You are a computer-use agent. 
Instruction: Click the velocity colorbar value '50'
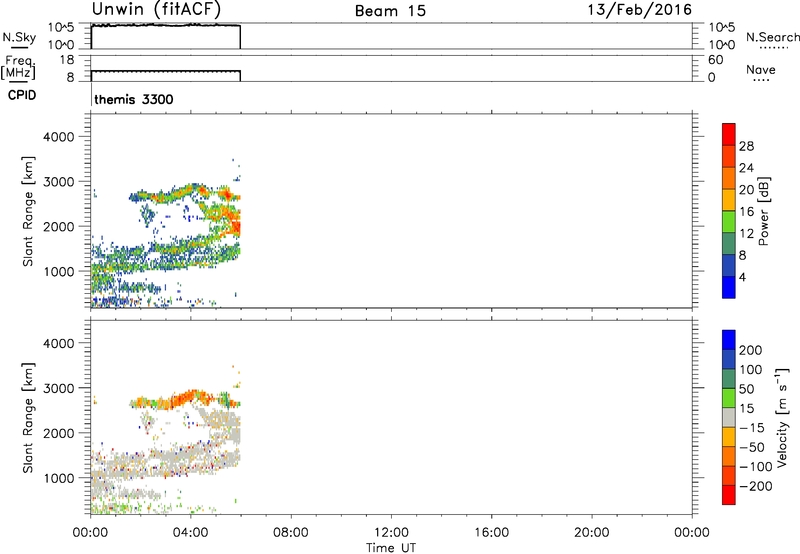[x=746, y=389]
